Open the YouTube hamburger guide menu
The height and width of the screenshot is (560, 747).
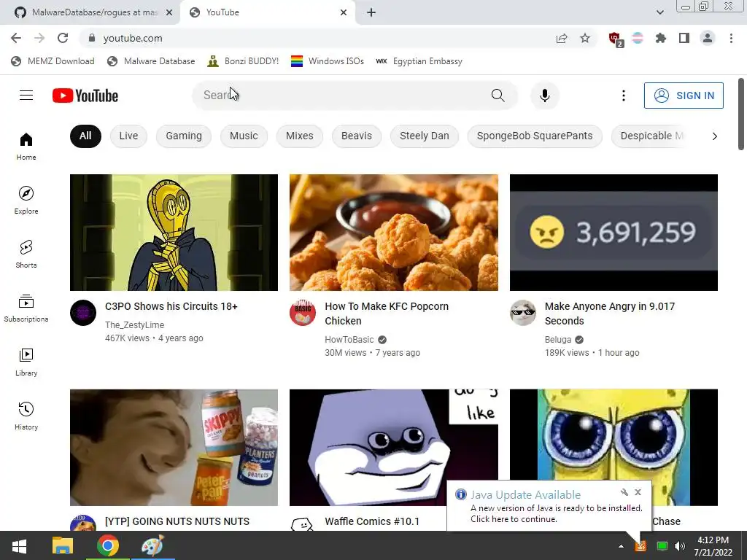[x=26, y=96]
